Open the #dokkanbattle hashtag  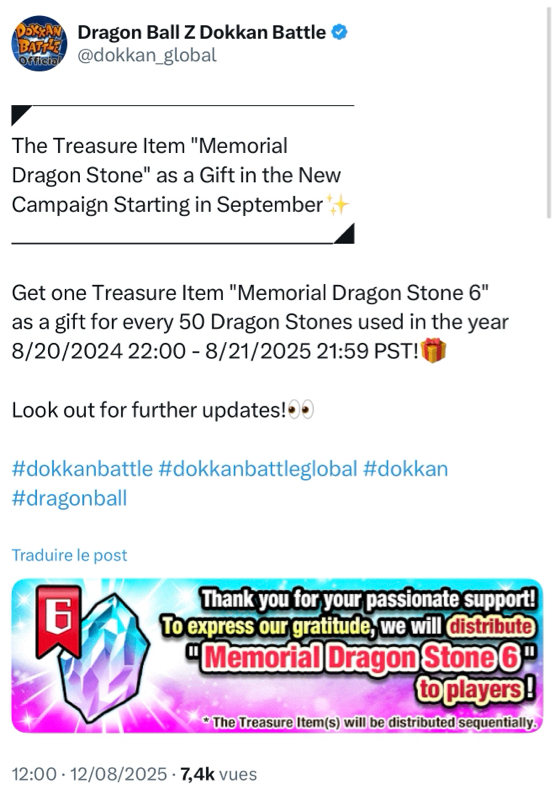[x=82, y=469]
